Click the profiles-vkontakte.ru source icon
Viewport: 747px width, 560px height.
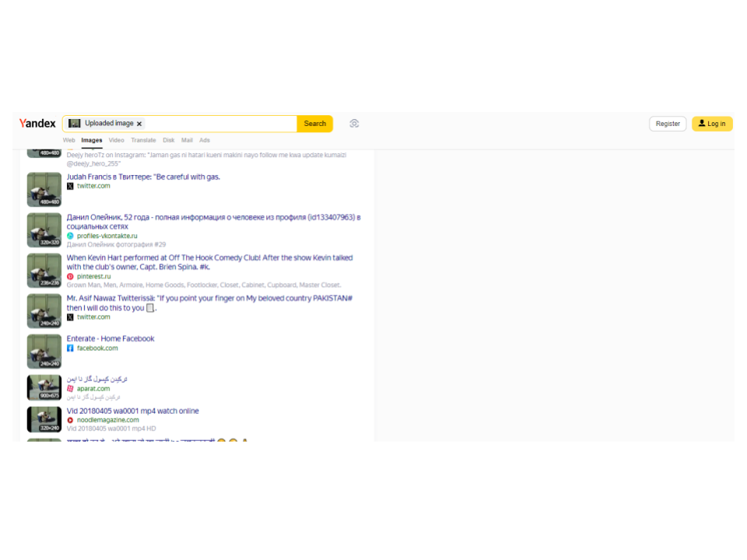click(x=70, y=236)
